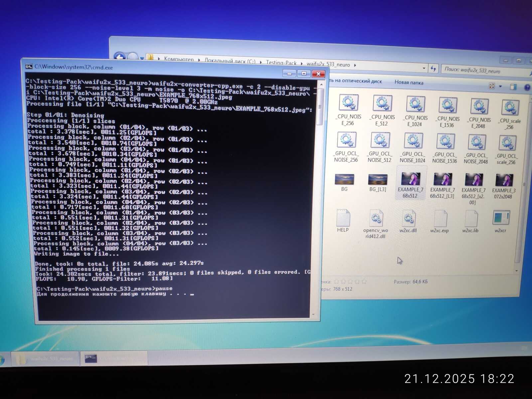Refresh the Explorer folder view

coord(433,68)
